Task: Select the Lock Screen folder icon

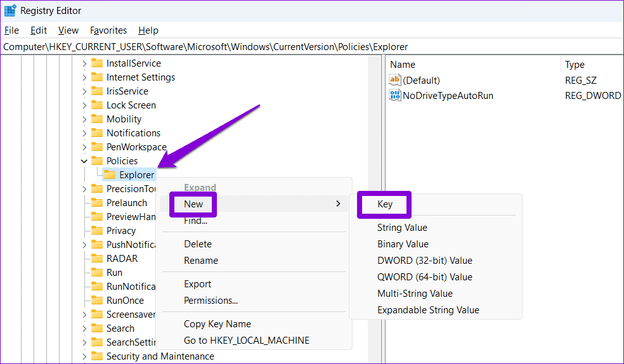Action: tap(97, 105)
